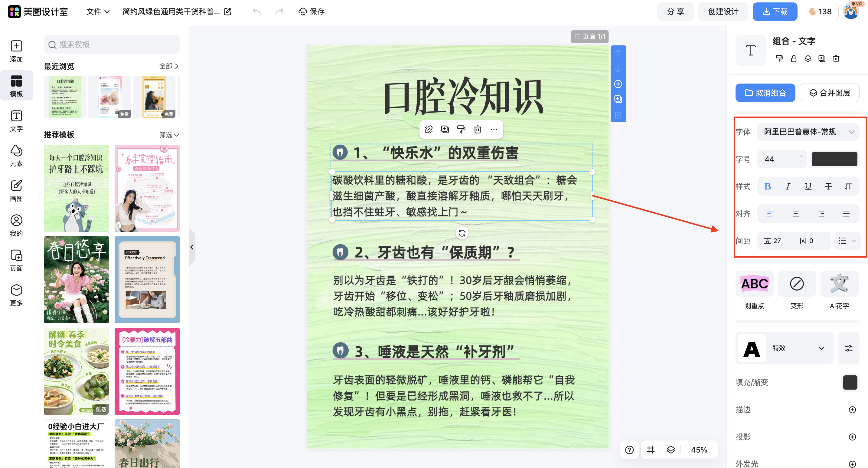Toggle italic formatting
The width and height of the screenshot is (868, 468).
[x=788, y=186]
